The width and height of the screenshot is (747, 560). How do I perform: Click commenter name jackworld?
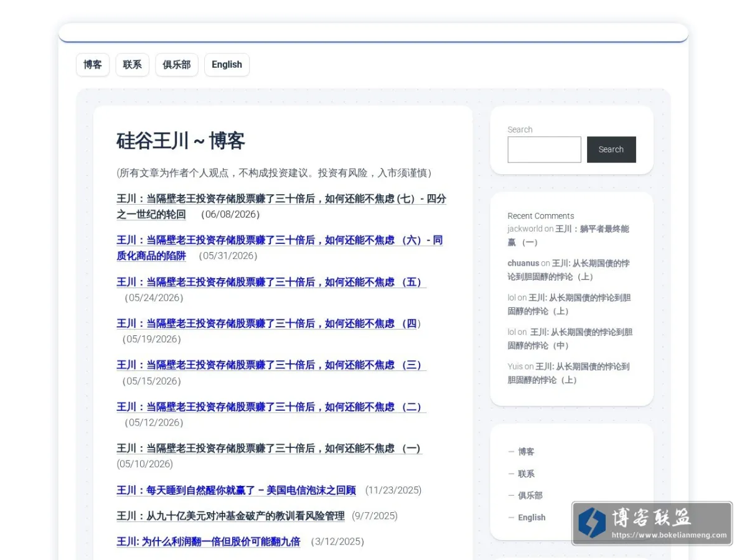(x=525, y=229)
